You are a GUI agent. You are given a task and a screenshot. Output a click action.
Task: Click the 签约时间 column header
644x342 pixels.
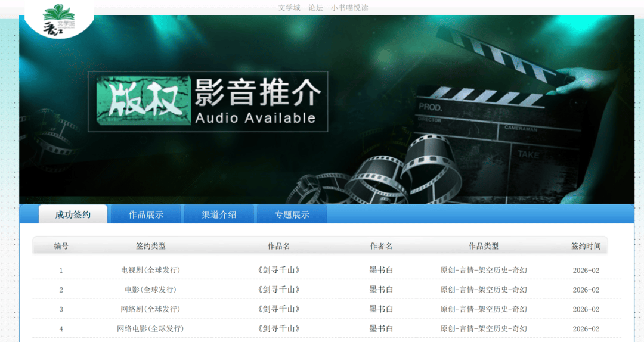point(586,246)
